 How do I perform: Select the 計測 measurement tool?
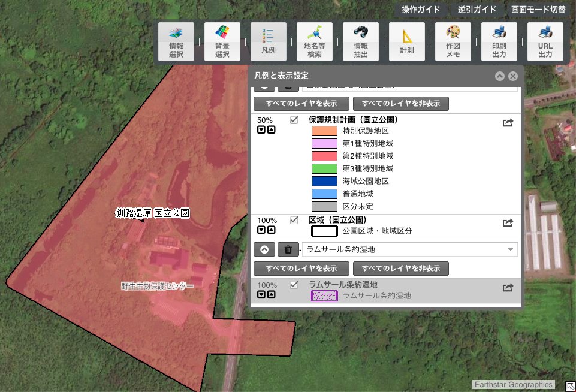[407, 41]
